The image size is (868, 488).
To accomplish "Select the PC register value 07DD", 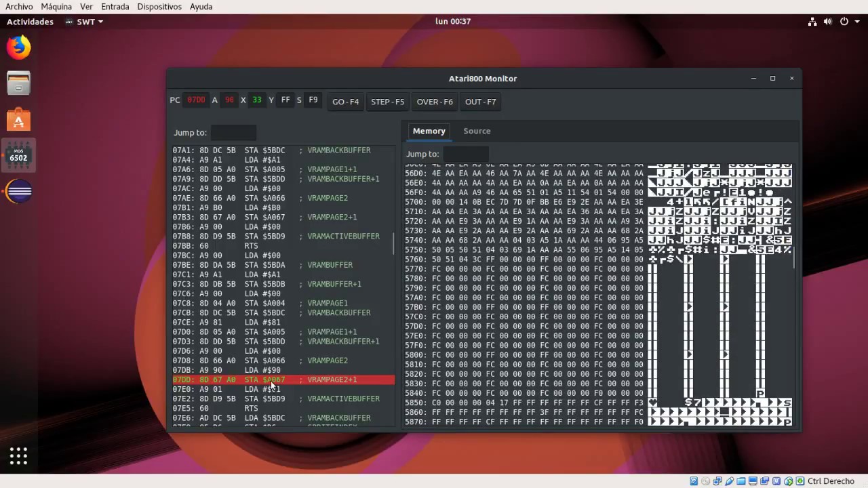I will point(196,100).
